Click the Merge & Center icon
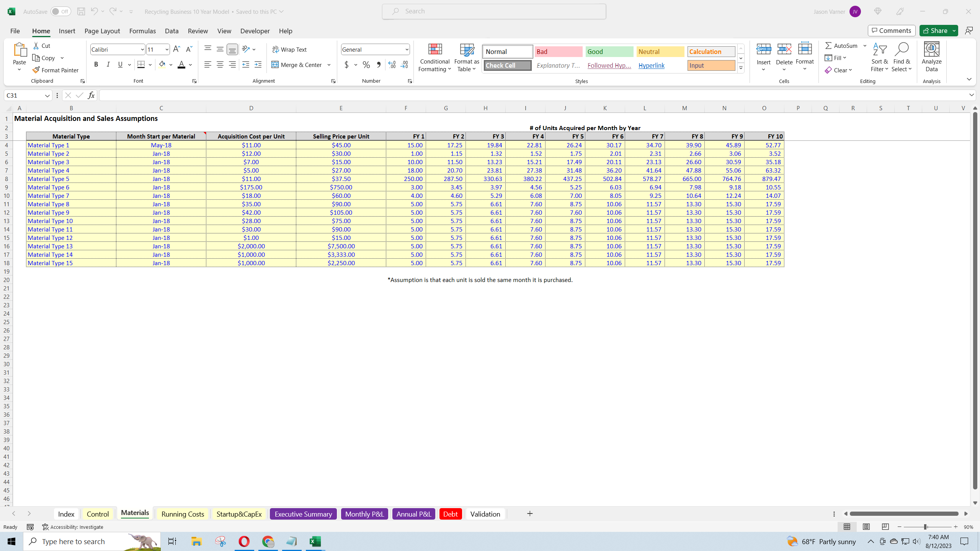The image size is (980, 551). (x=275, y=65)
